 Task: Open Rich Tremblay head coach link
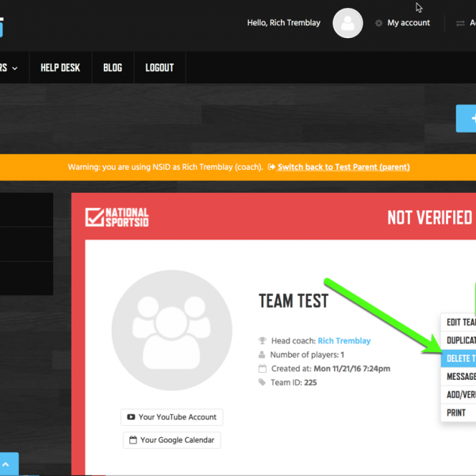coord(344,341)
